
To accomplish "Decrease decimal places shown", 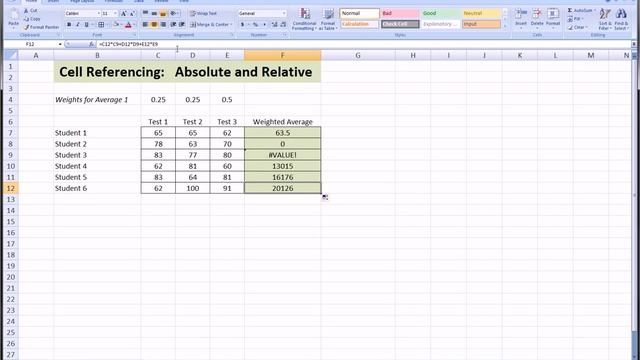I will (283, 25).
